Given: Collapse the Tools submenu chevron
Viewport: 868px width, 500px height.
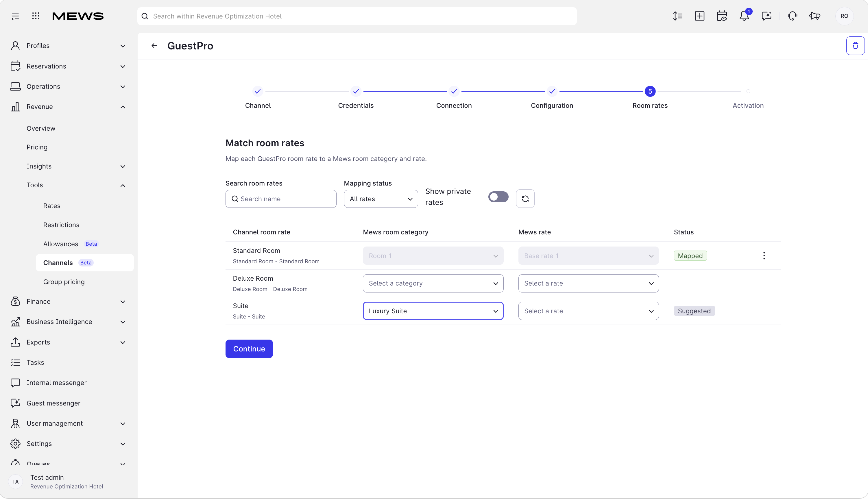Looking at the screenshot, I should pos(123,186).
